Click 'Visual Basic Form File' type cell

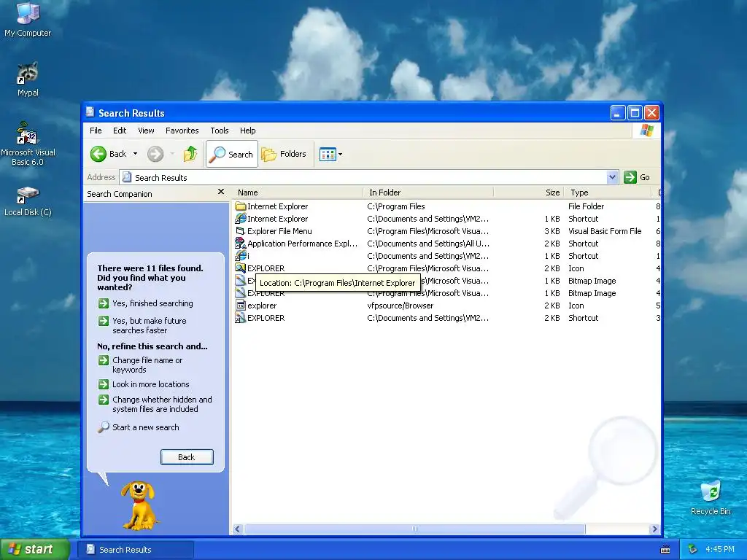point(605,231)
